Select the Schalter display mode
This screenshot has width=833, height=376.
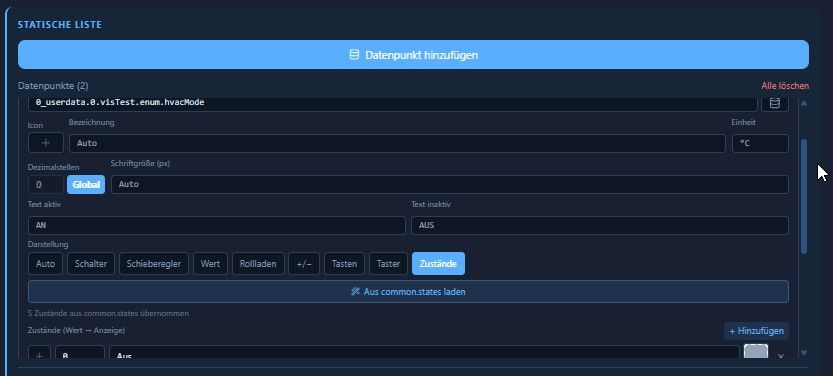click(x=91, y=264)
